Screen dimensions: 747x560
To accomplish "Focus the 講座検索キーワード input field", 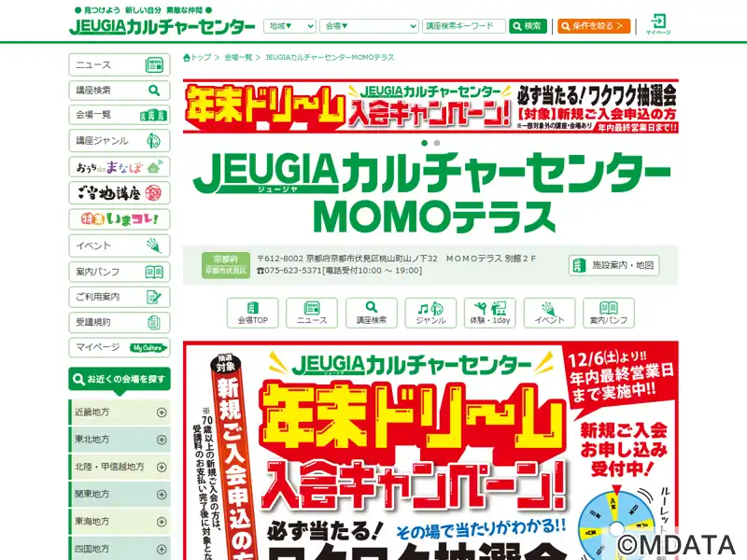I will click(x=463, y=26).
